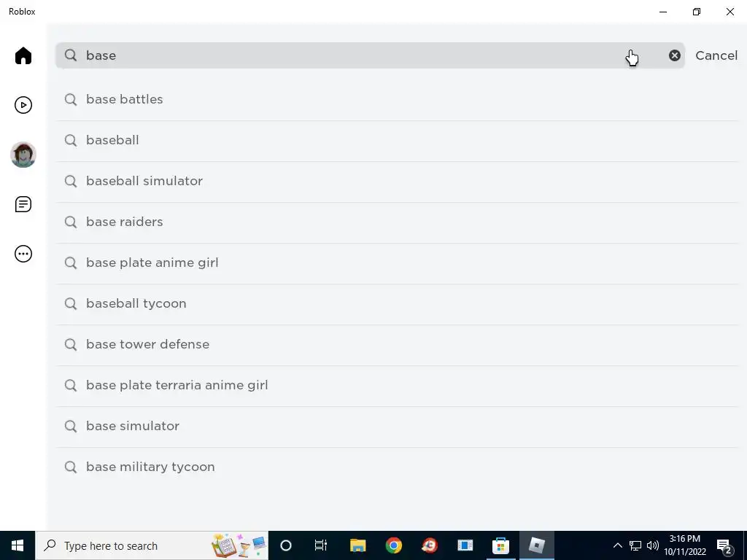Pick the 'base raiders' suggestion
747x560 pixels.
click(397, 222)
